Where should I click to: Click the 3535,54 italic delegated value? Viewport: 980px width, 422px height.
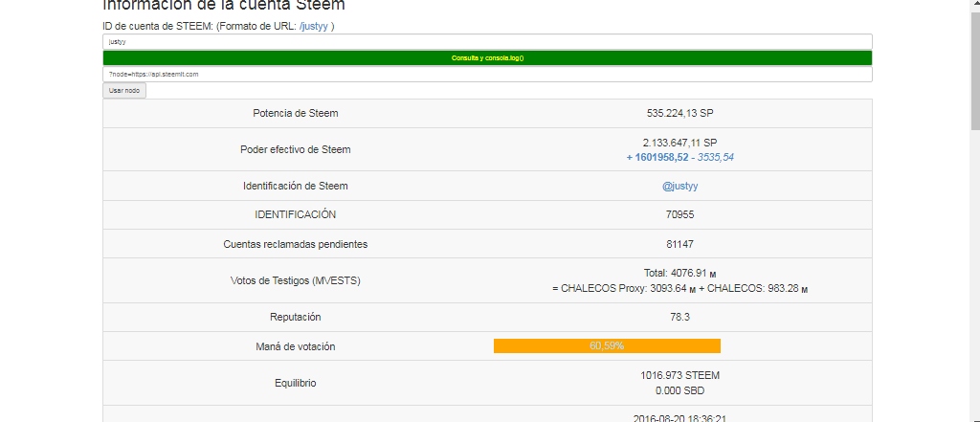coord(716,158)
